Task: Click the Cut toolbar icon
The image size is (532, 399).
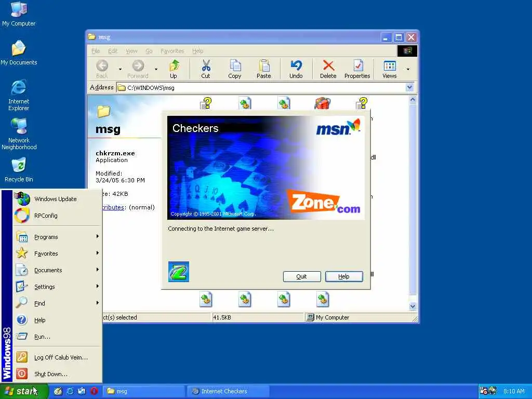Action: point(206,69)
